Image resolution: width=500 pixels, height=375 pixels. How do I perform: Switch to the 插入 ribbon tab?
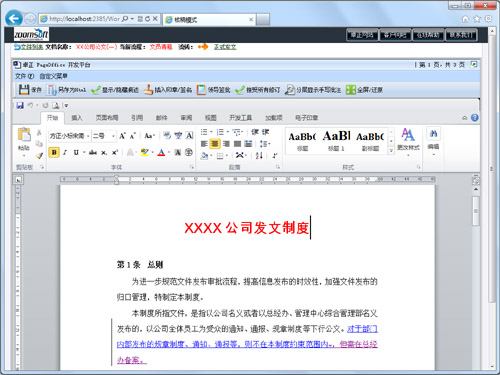[77, 118]
